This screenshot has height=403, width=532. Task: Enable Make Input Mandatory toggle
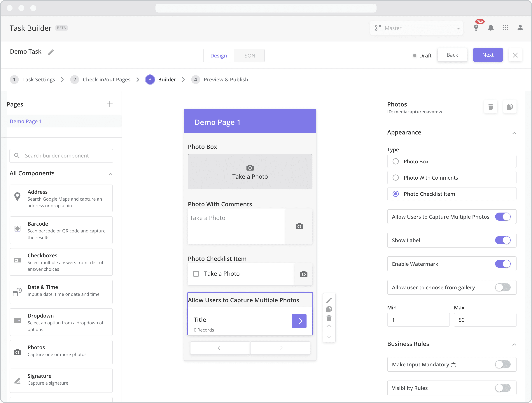[x=503, y=364]
